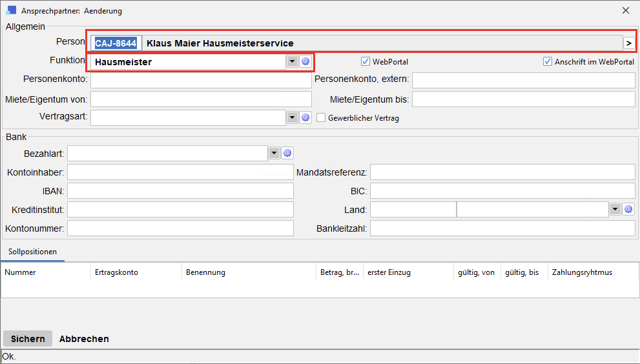Close the Ansprechpartner dialog window

click(625, 11)
